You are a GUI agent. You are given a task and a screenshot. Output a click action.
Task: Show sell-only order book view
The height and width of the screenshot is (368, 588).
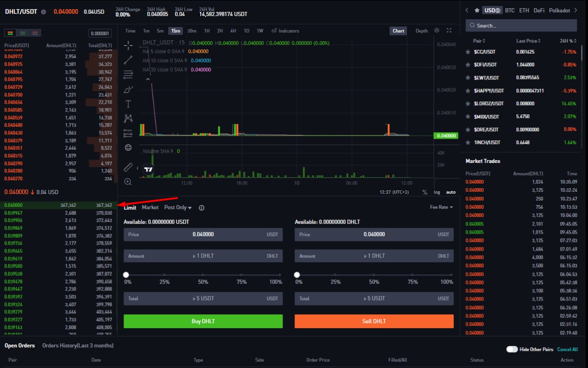(35, 33)
